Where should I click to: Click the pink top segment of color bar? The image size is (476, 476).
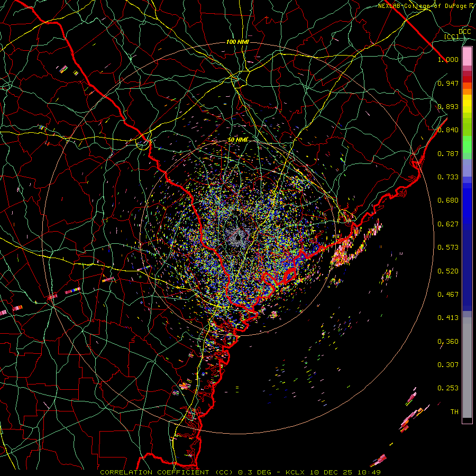click(x=467, y=56)
